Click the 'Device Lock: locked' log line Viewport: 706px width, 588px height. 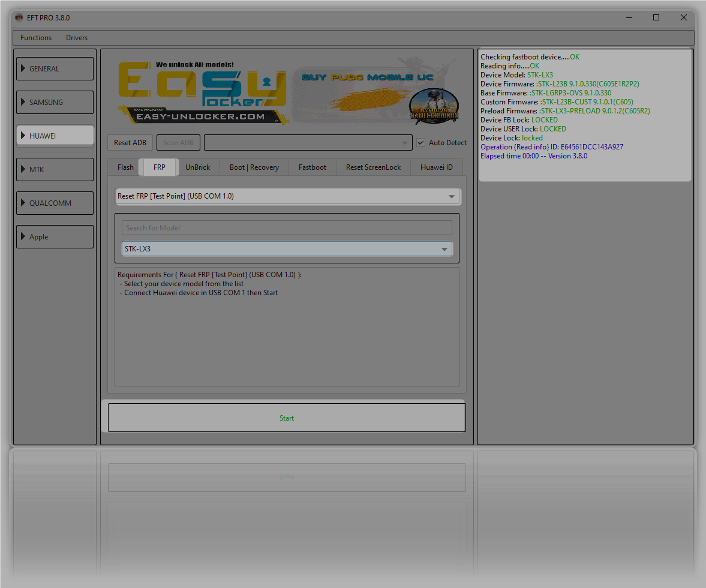[x=512, y=138]
